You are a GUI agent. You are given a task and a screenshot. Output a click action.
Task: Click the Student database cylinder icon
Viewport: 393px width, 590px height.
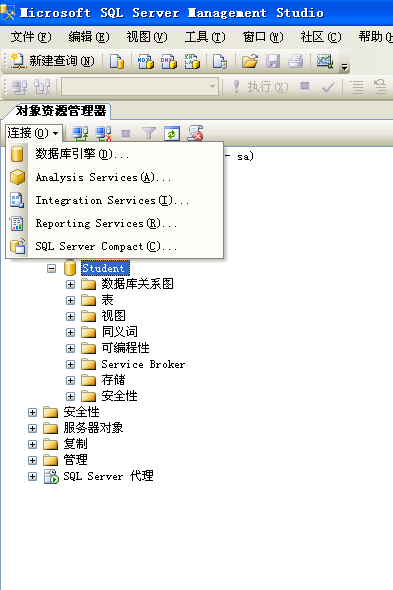(x=70, y=268)
